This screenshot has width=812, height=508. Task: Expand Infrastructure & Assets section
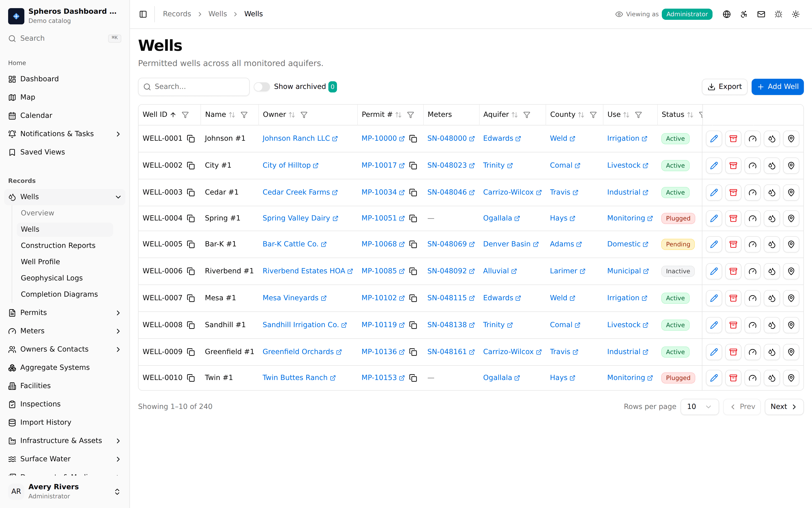(x=65, y=440)
